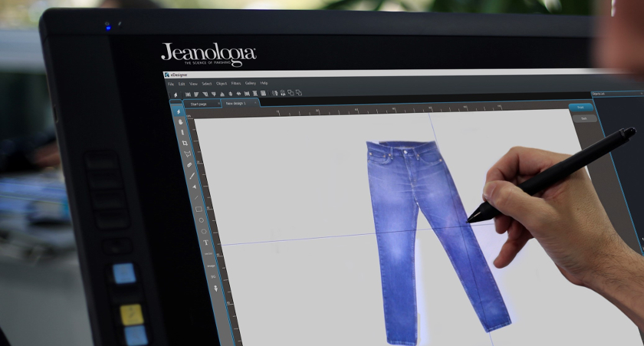Screen dimensions: 644x346
Task: Open the Select menu
Action: pos(206,84)
